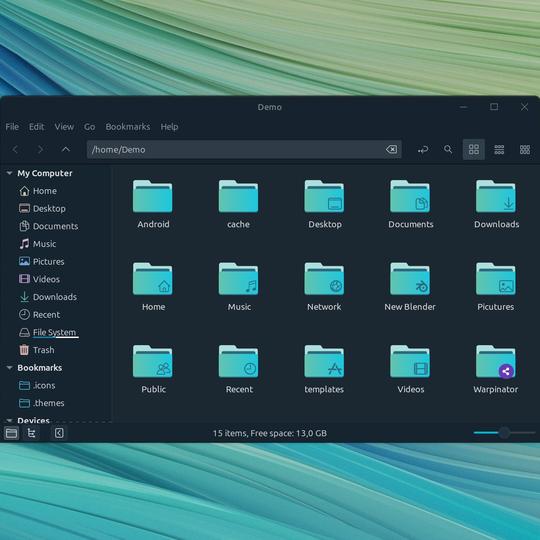This screenshot has width=540, height=540.
Task: Select the Desktop folder icon in the file grid
Action: point(324,196)
